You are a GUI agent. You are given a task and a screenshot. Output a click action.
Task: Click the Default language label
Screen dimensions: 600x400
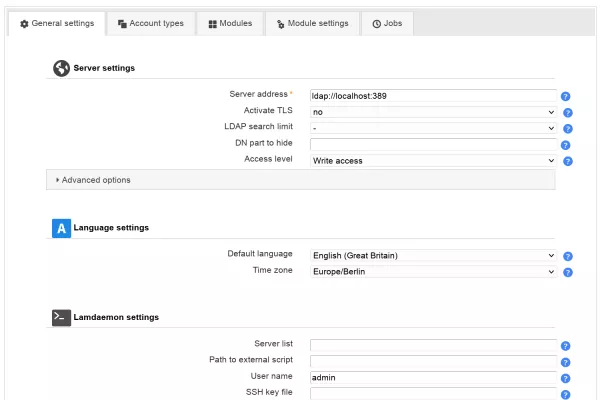click(260, 254)
